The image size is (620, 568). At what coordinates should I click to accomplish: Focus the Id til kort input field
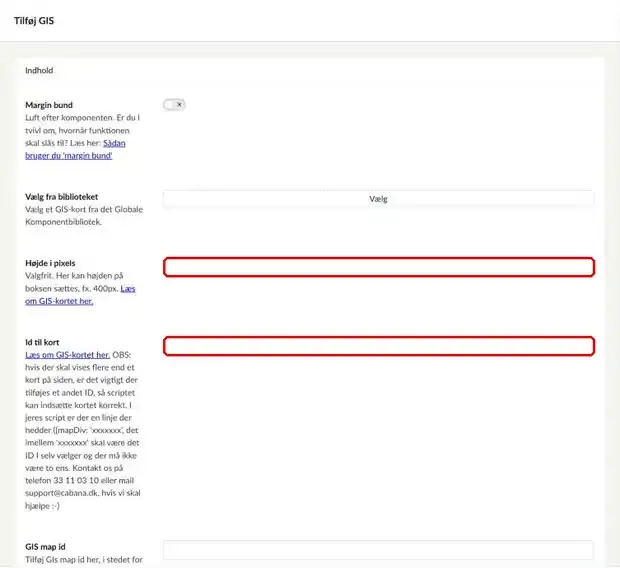click(x=379, y=346)
